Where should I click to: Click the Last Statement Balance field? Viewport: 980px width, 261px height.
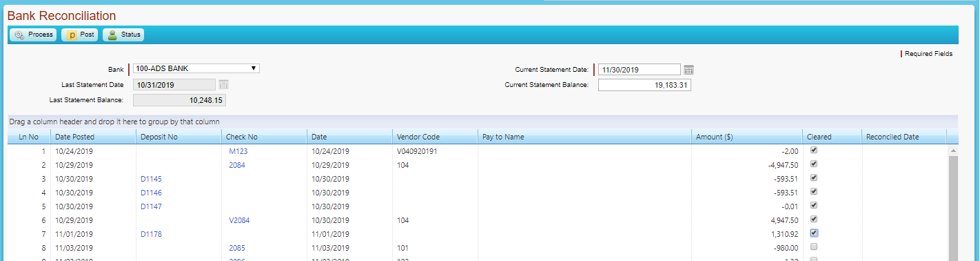[x=179, y=100]
